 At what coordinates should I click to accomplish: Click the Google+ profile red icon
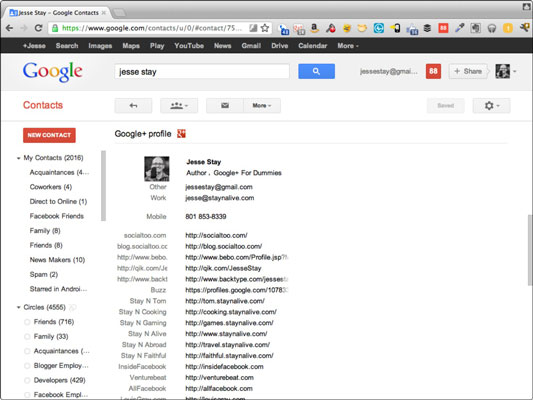pos(181,134)
